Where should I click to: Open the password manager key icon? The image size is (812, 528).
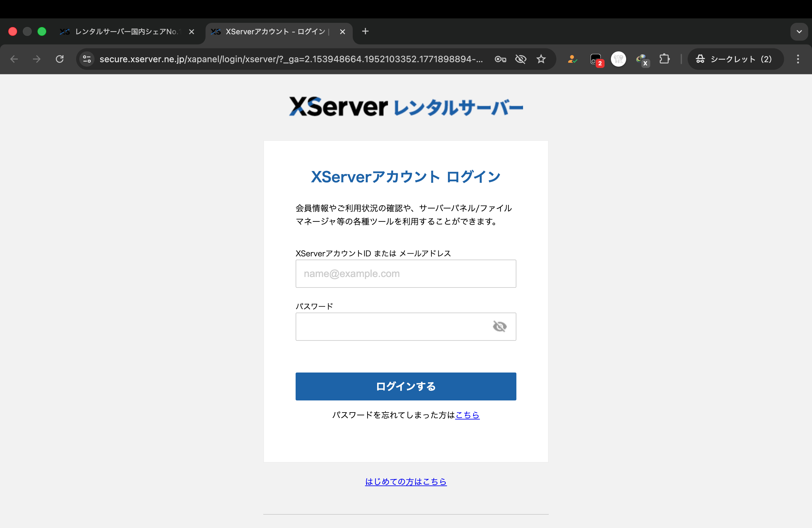tap(500, 59)
